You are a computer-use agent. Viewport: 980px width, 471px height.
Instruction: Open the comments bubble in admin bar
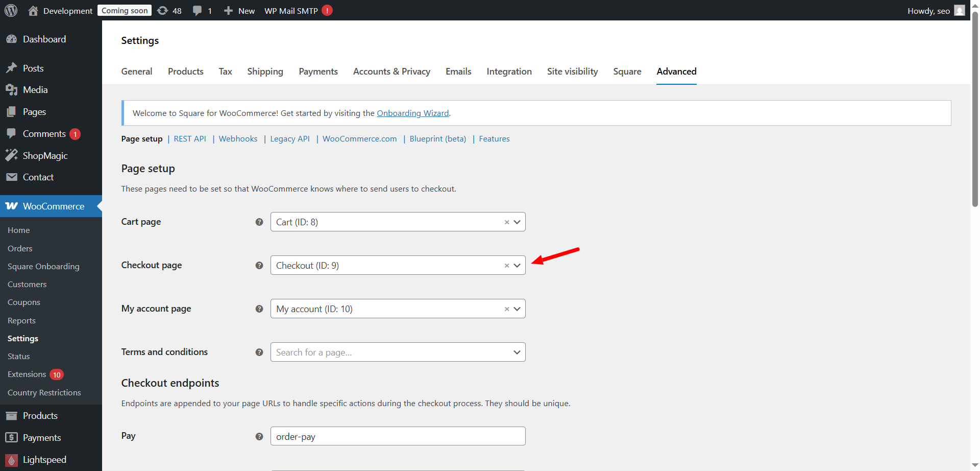[197, 11]
